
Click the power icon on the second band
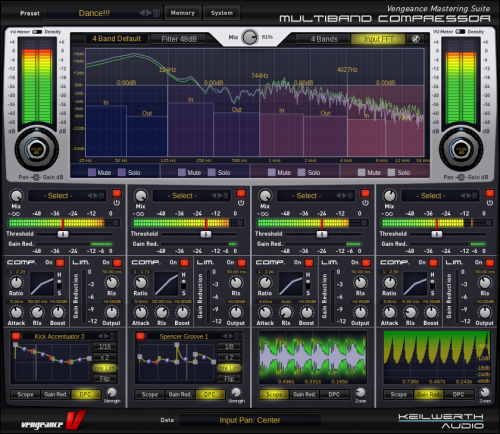[x=241, y=203]
